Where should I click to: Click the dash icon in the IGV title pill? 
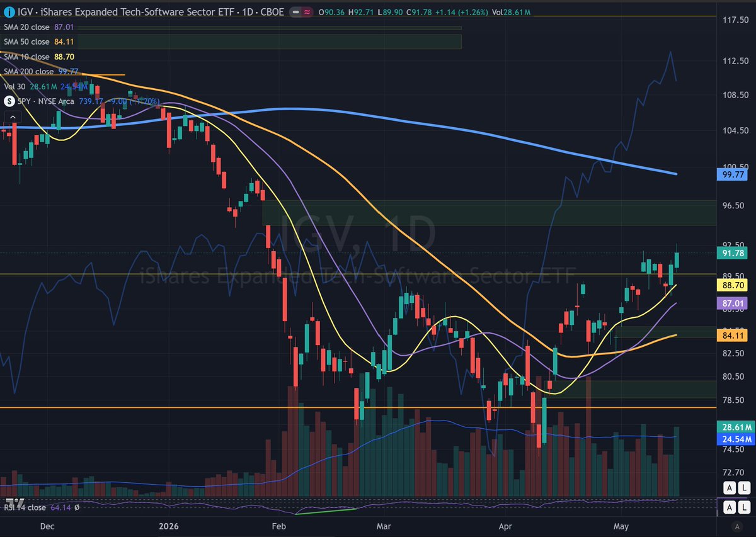click(296, 11)
